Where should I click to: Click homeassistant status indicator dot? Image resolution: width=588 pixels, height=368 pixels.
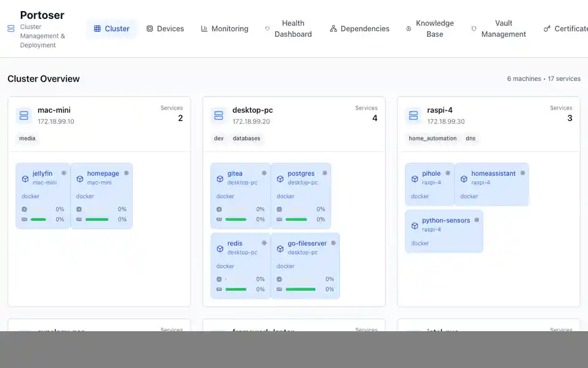[x=522, y=173]
